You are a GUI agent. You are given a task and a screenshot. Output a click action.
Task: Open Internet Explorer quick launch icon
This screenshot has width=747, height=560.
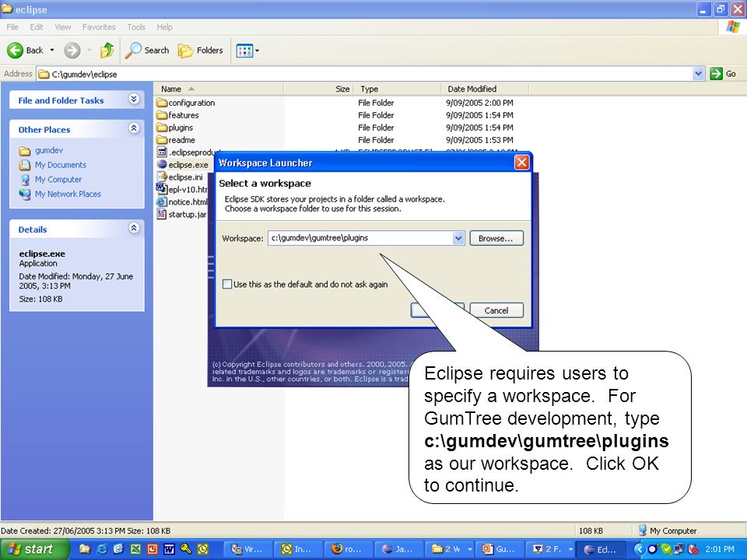pos(101,549)
